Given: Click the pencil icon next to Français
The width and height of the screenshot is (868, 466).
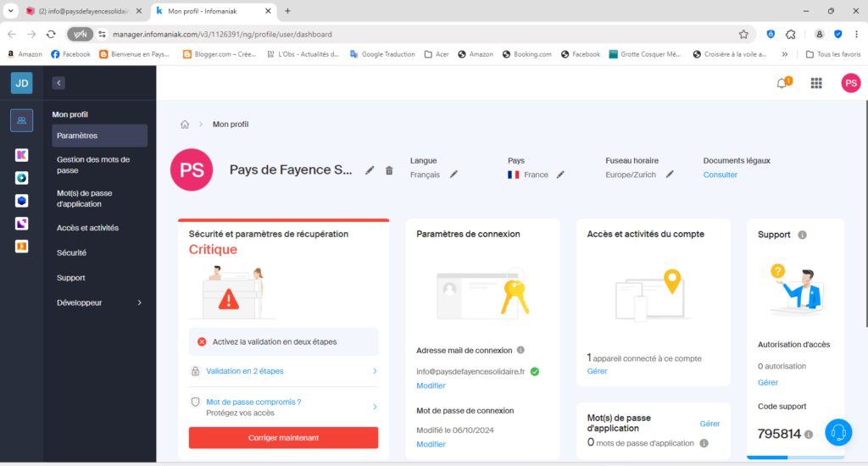Looking at the screenshot, I should (x=453, y=175).
